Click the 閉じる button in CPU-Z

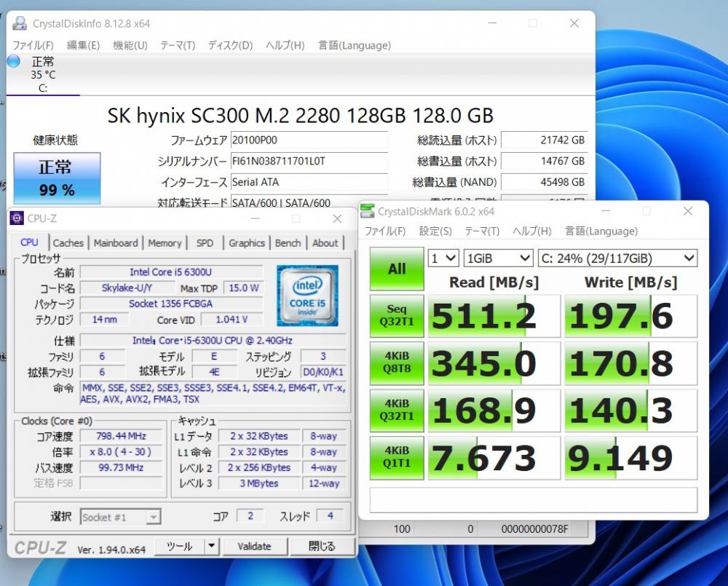point(322,546)
